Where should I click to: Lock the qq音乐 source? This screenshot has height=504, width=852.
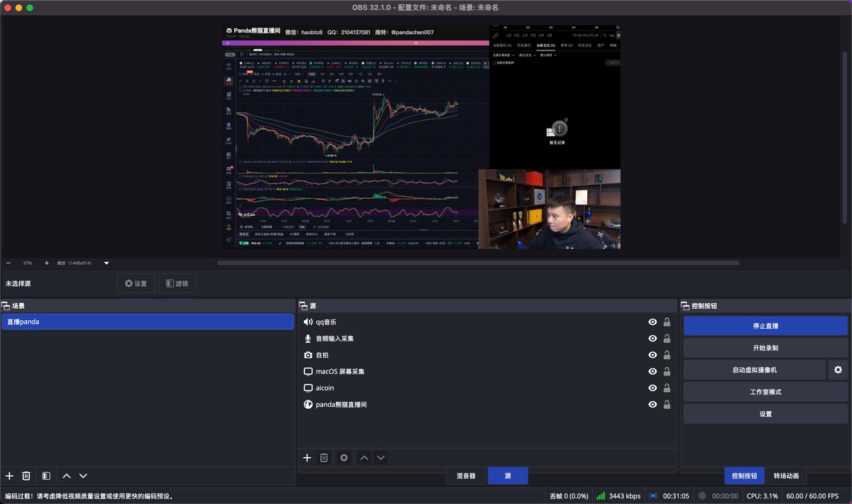[667, 322]
